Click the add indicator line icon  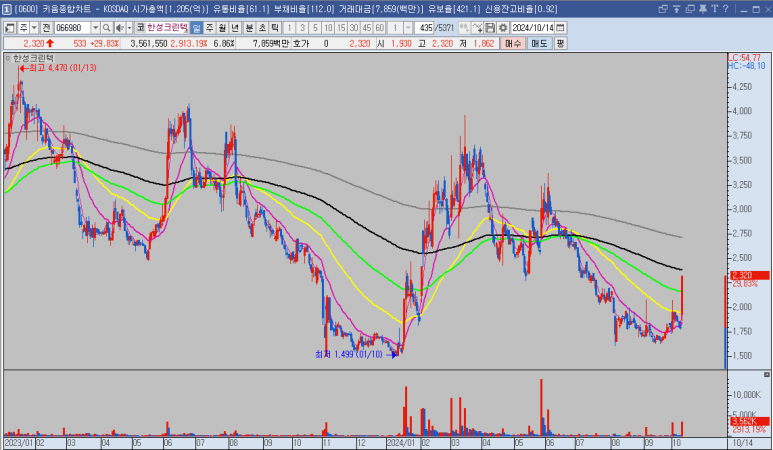coord(477,28)
